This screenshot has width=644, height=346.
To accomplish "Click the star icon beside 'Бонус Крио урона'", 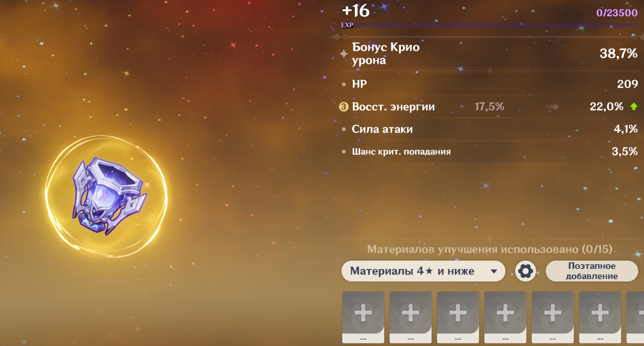I will coord(344,54).
